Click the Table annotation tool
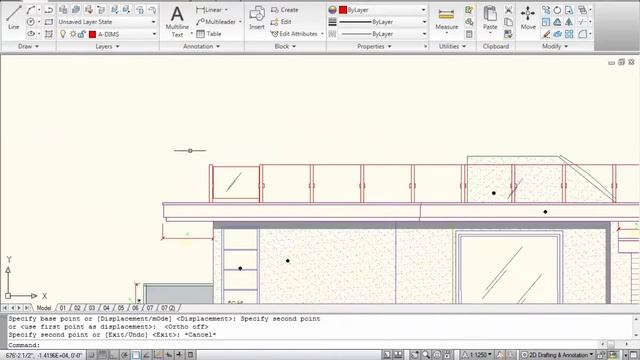The image size is (640, 360). click(x=209, y=34)
